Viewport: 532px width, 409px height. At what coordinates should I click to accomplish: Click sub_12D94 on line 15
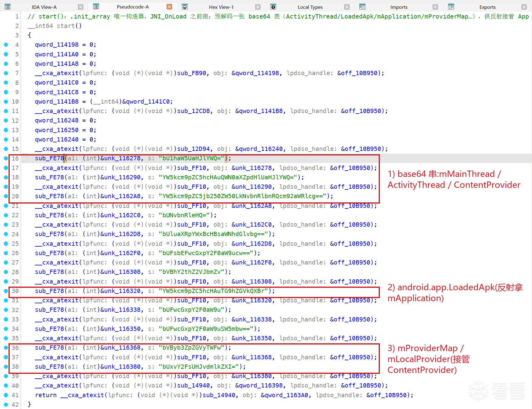[x=194, y=149]
